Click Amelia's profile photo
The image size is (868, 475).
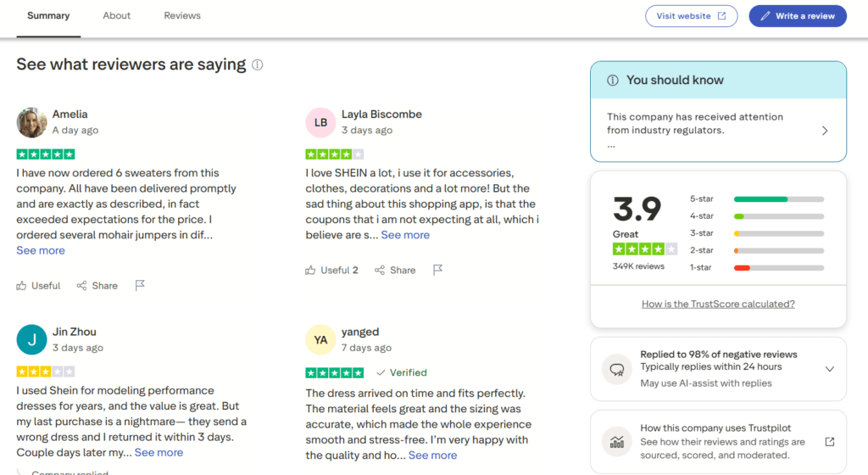point(31,122)
